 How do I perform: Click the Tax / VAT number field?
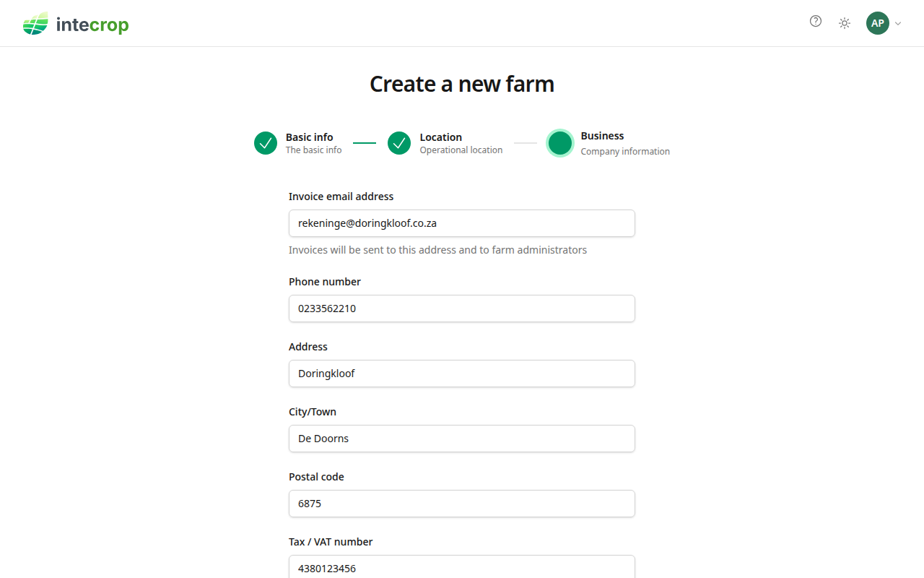point(462,567)
